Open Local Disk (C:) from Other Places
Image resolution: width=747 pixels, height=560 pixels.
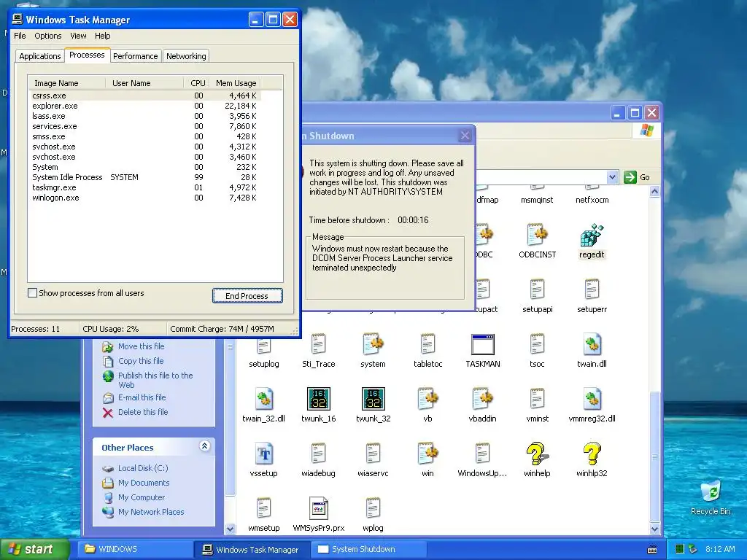tap(143, 468)
